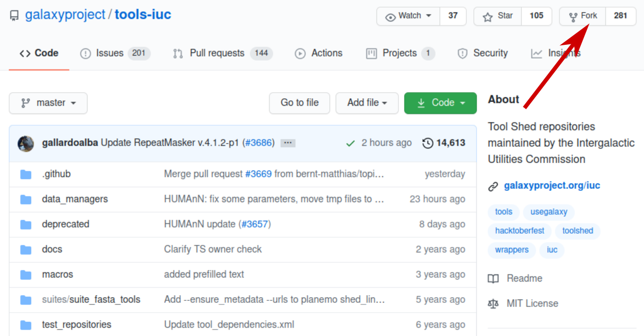Image resolution: width=644 pixels, height=336 pixels.
Task: Open the '2 hours ago' commit timestamp
Action: coord(387,143)
